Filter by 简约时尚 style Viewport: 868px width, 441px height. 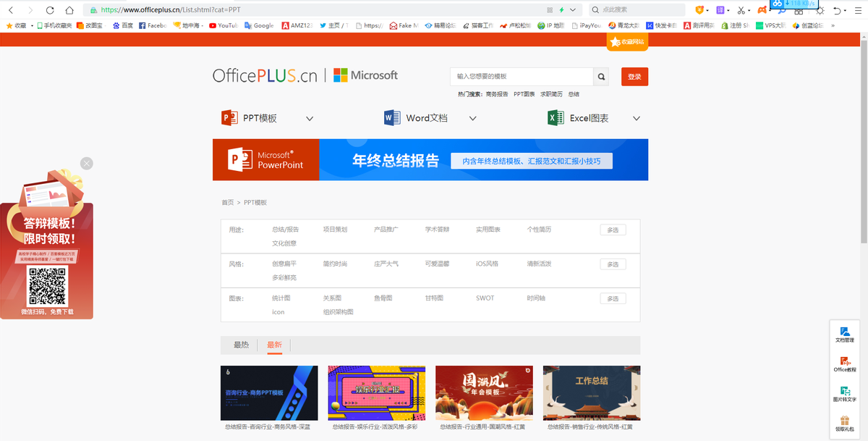[x=335, y=264]
